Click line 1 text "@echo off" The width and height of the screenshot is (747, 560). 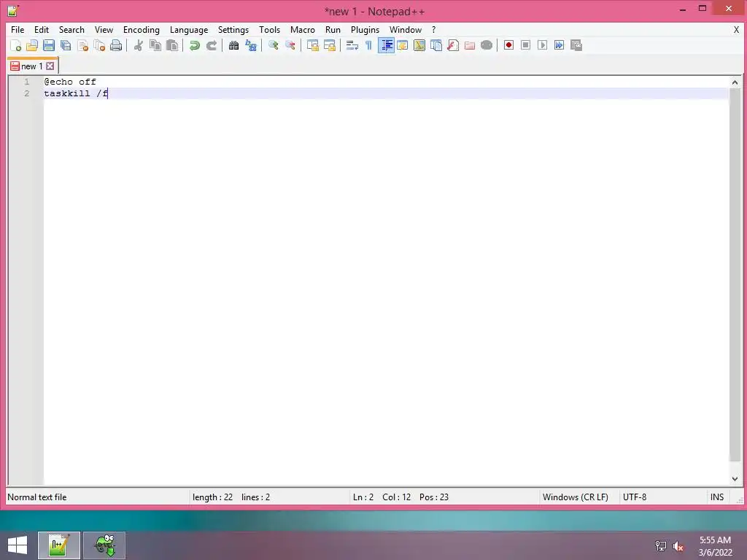click(70, 82)
